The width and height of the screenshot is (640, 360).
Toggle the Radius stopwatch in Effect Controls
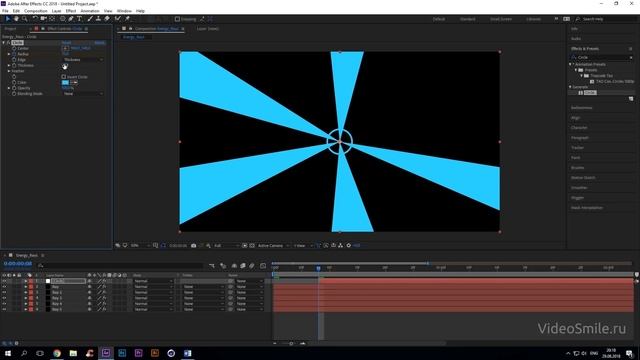(x=14, y=54)
